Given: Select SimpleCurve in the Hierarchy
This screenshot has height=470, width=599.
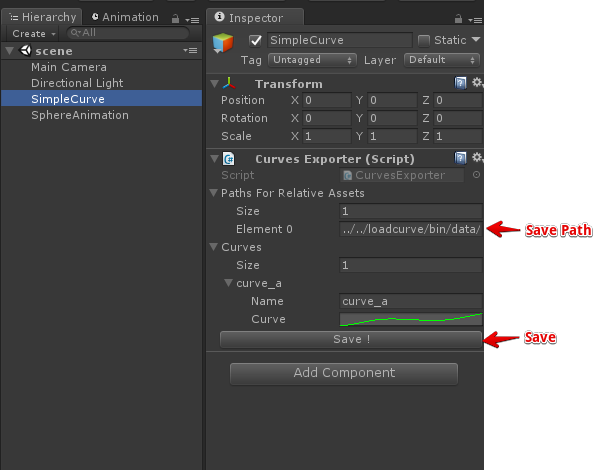Looking at the screenshot, I should pos(102,99).
